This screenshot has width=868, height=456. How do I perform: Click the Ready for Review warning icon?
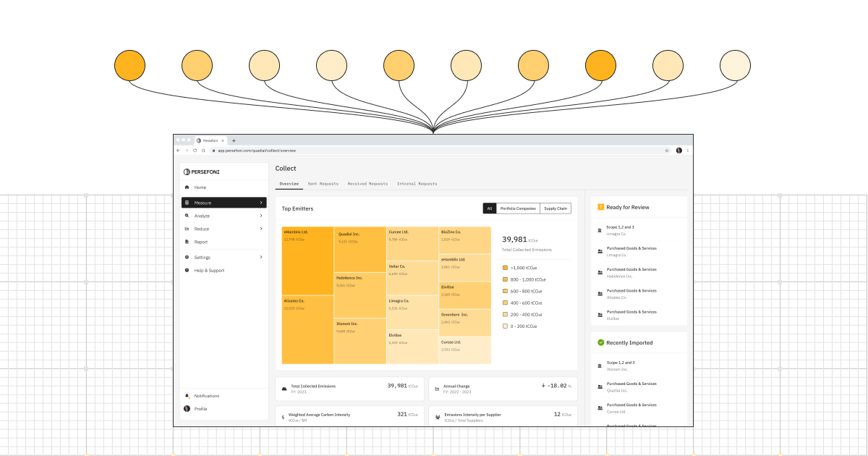pyautogui.click(x=600, y=207)
